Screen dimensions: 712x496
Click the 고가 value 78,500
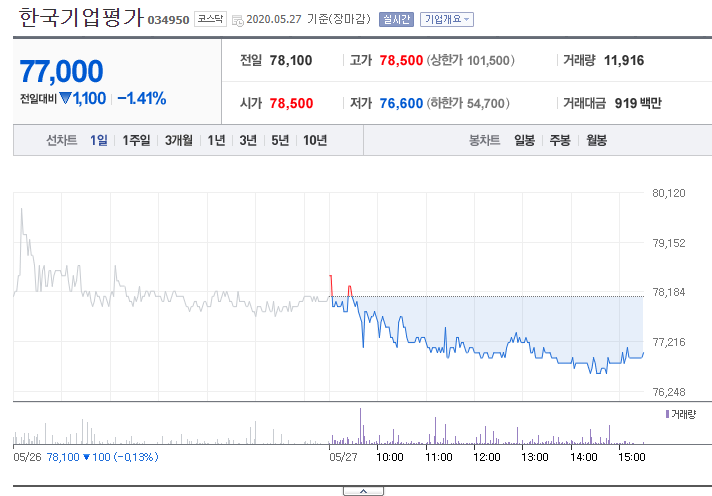[401, 60]
